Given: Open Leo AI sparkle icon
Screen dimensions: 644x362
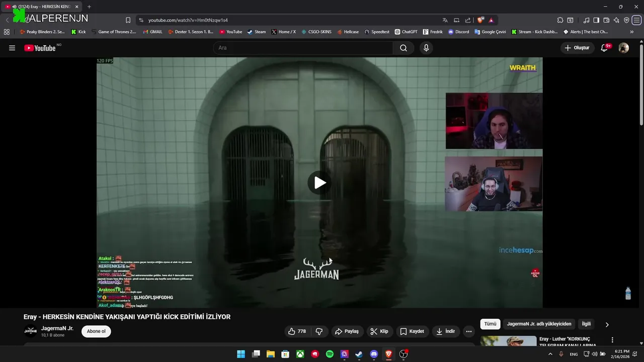Looking at the screenshot, I should point(616,20).
